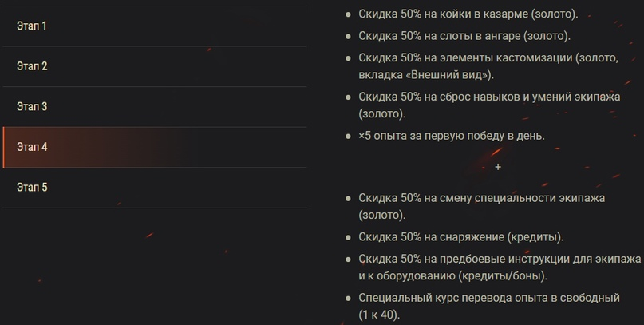This screenshot has height=325, width=644.
Task: Click the plus sign between the lists
Action: pos(498,167)
